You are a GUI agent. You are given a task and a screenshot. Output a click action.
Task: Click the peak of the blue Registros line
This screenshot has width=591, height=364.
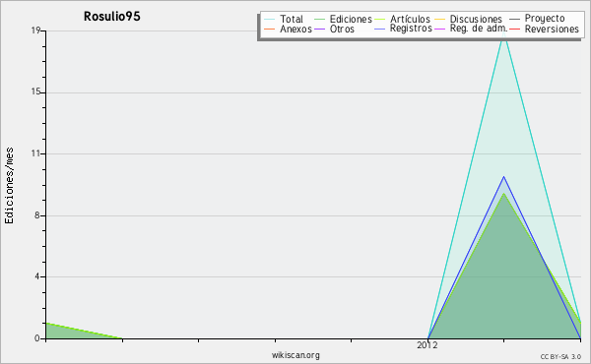504,177
